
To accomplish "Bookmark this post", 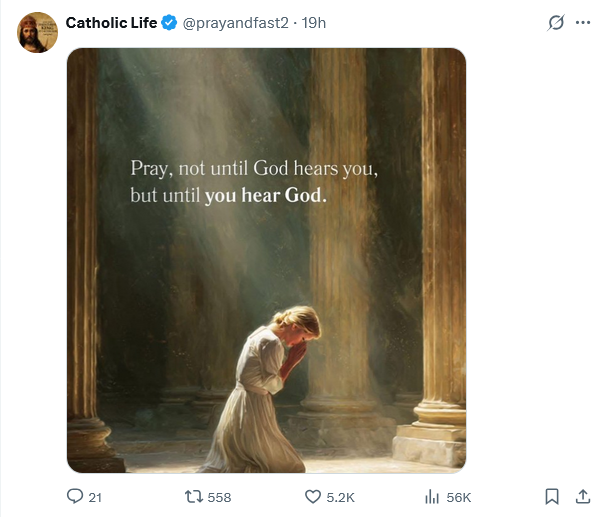I will (x=552, y=496).
